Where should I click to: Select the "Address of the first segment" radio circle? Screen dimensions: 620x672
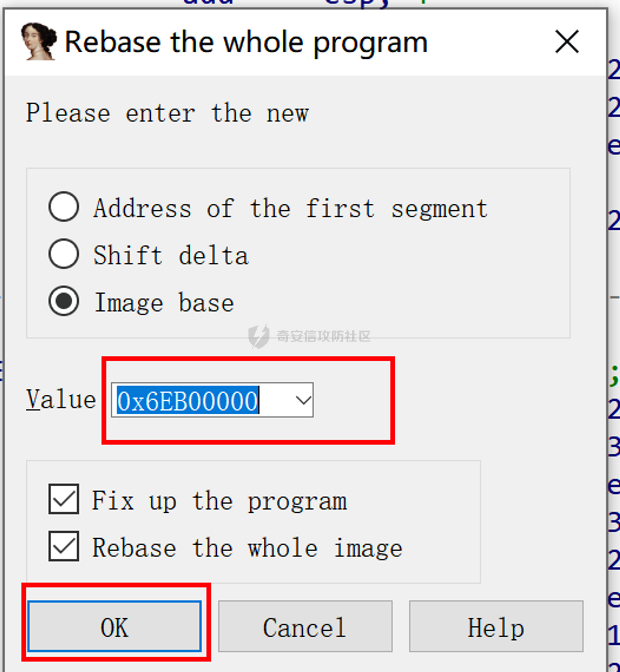tap(64, 207)
